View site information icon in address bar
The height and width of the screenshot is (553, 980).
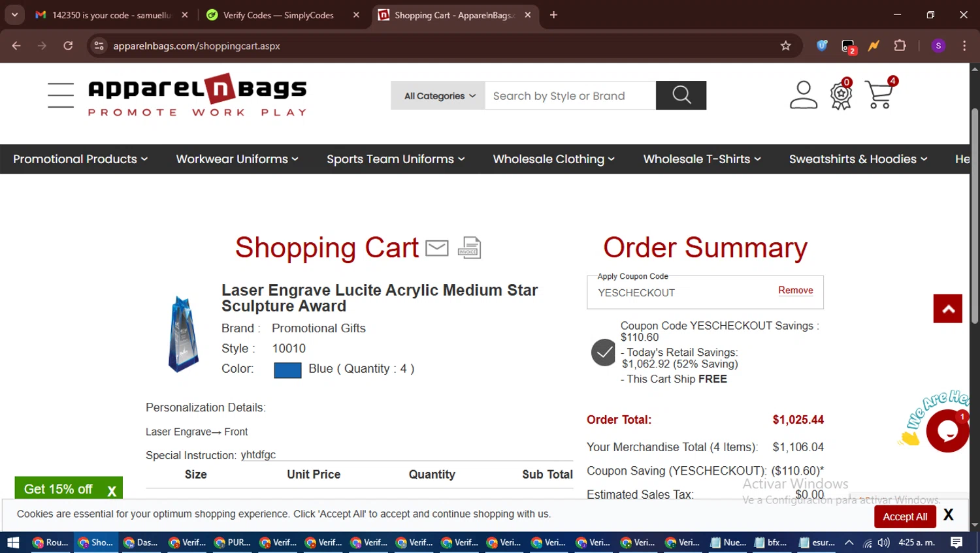(99, 46)
